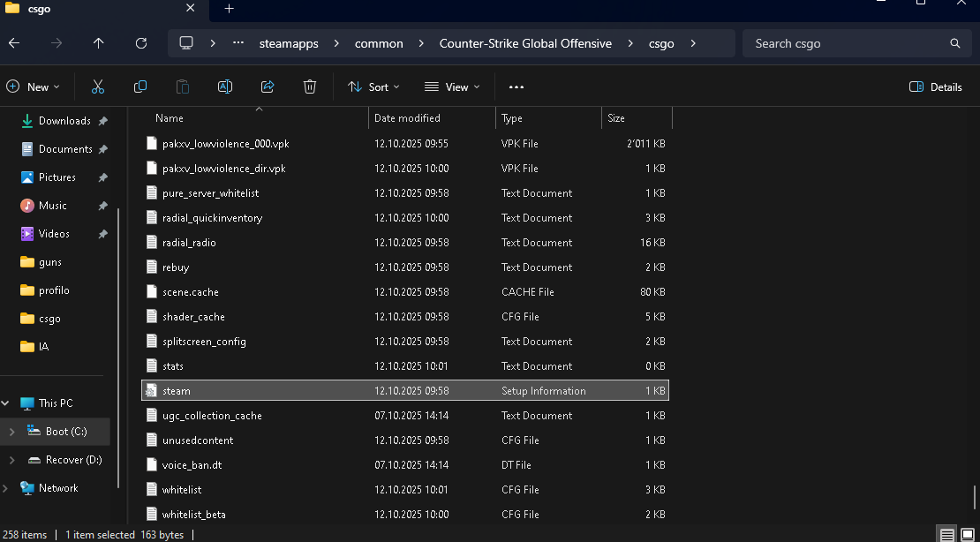The height and width of the screenshot is (542, 980).
Task: Click the Pictures quick access icon
Action: coord(26,177)
